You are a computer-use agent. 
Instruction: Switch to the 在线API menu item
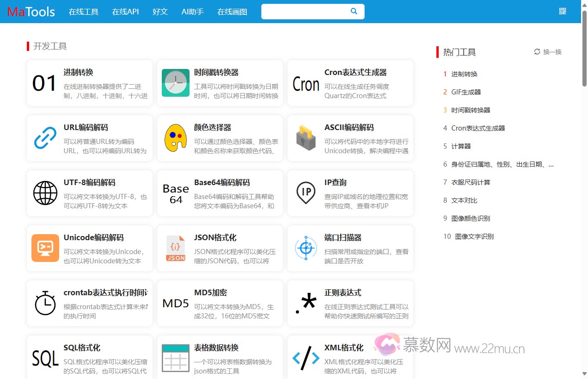(x=125, y=12)
